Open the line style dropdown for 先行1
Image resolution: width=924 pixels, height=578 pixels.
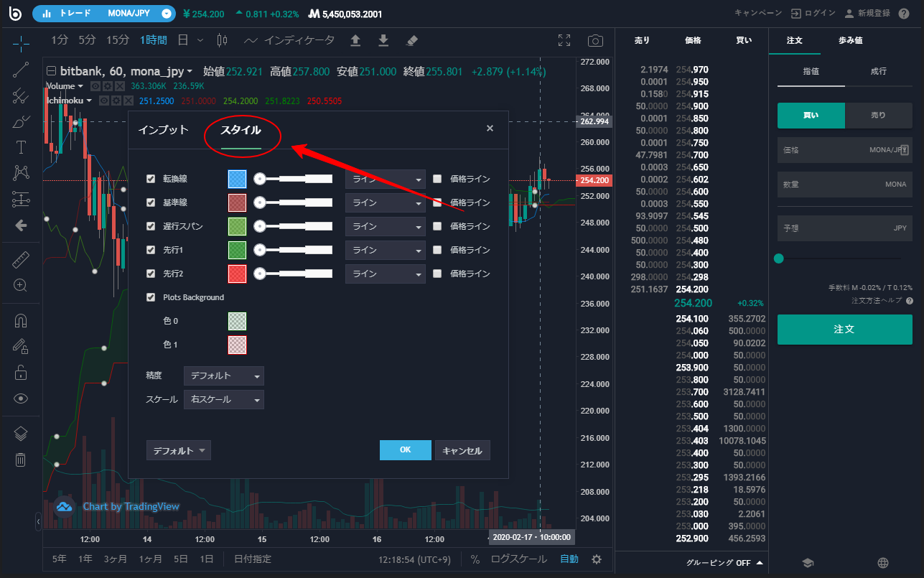(x=386, y=250)
